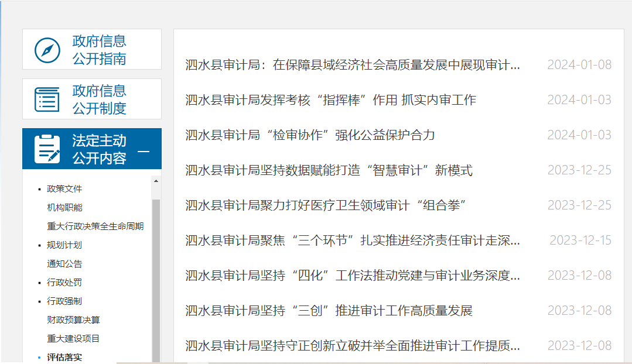Expand the bullet beside 行政强制
The width and height of the screenshot is (632, 364).
coord(39,301)
